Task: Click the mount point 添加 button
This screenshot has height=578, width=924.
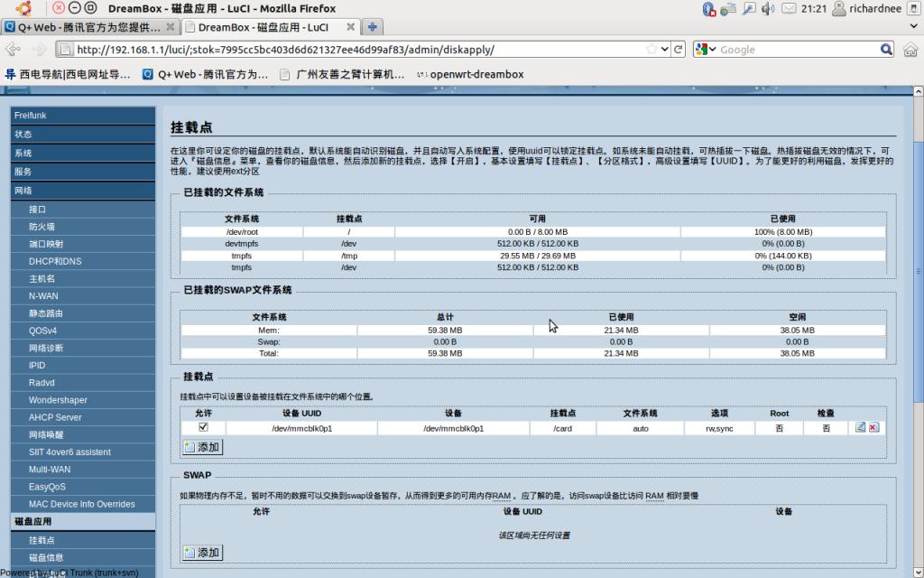Action: click(x=202, y=447)
